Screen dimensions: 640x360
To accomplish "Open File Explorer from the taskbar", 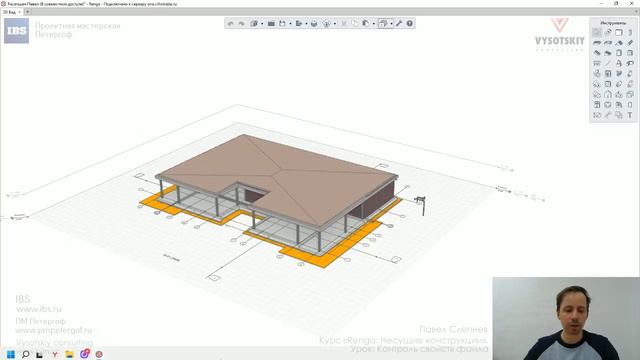I will pyautogui.click(x=69, y=354).
